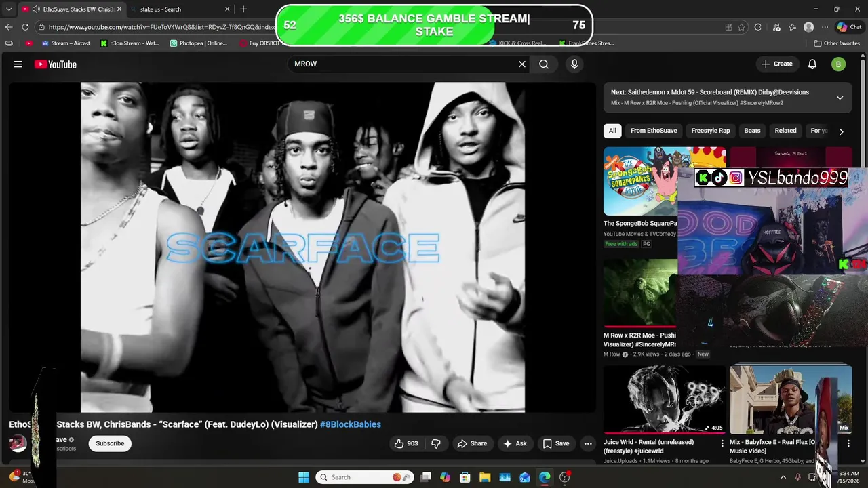868x488 pixels.
Task: Open the Windows Start menu
Action: click(x=303, y=477)
